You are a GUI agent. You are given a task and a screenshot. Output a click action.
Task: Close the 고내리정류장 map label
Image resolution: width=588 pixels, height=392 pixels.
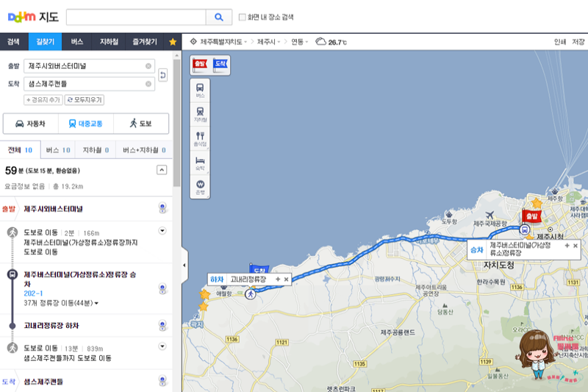click(286, 279)
